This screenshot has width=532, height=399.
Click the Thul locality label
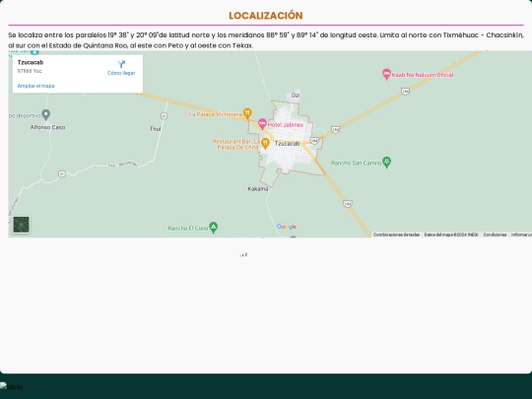(155, 129)
